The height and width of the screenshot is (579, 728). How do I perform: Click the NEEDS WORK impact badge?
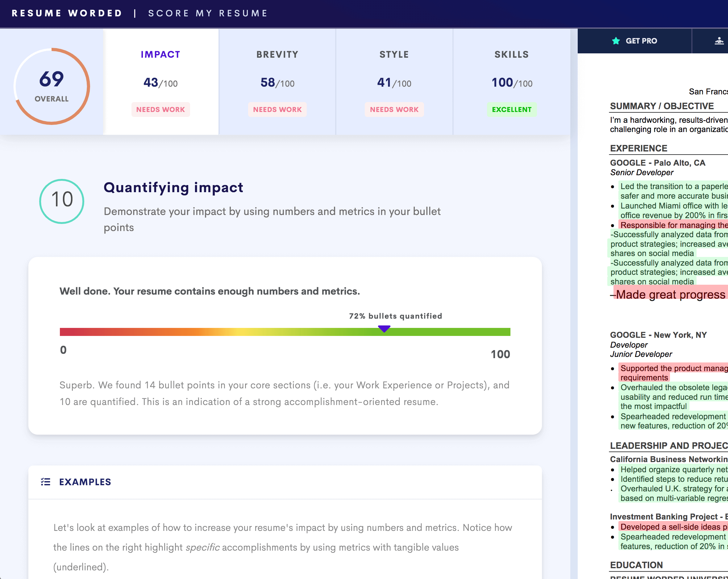161,109
